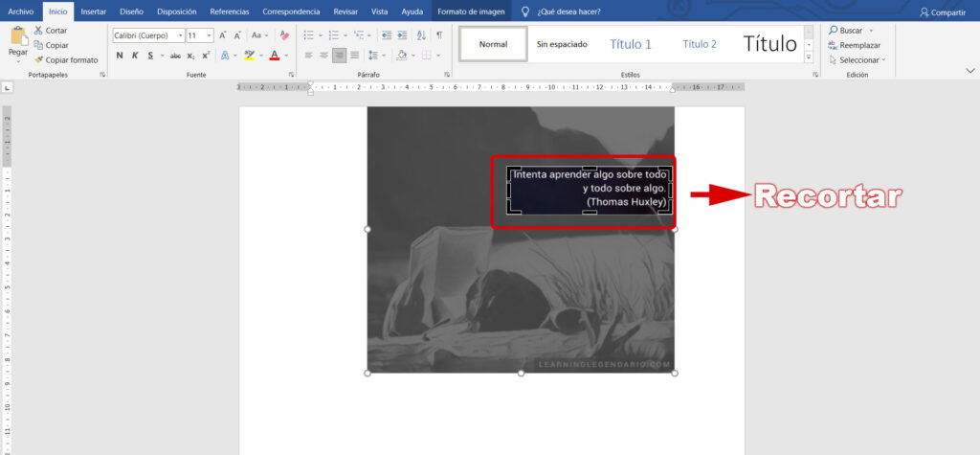Screen dimensions: 980x455
Task: Click the increase font size icon
Action: (x=222, y=35)
